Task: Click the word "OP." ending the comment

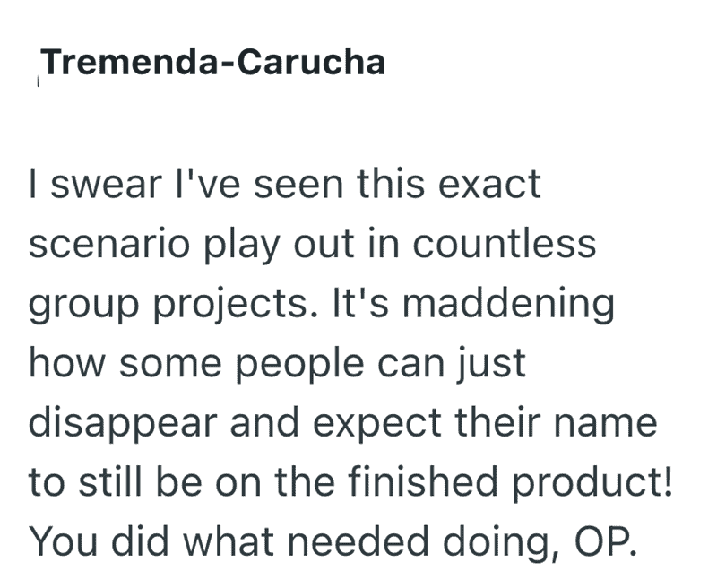Action: [x=606, y=541]
